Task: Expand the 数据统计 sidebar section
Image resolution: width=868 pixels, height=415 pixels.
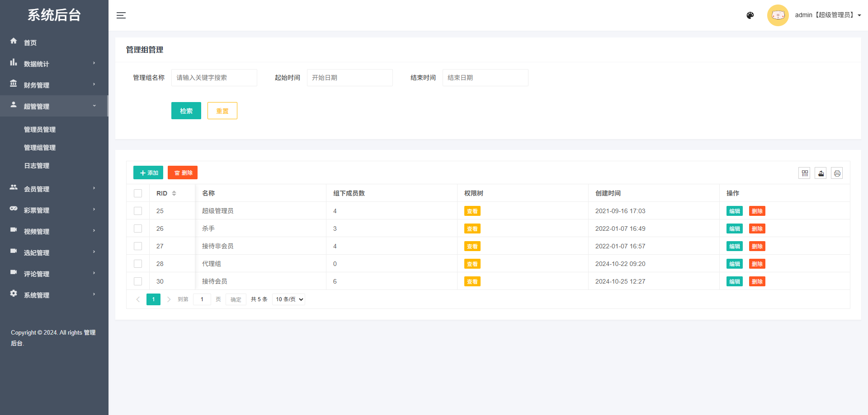Action: click(x=14, y=62)
